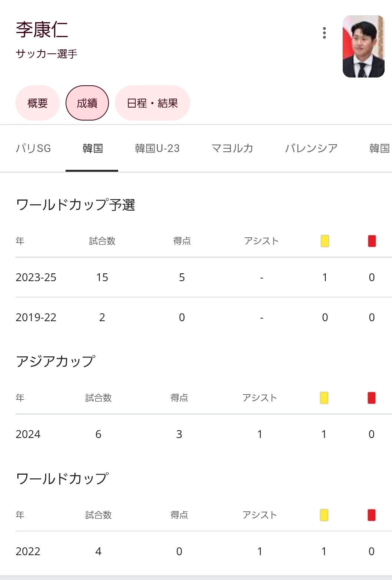Select the active 韓国 tab with underline
The image size is (392, 580).
pyautogui.click(x=92, y=148)
